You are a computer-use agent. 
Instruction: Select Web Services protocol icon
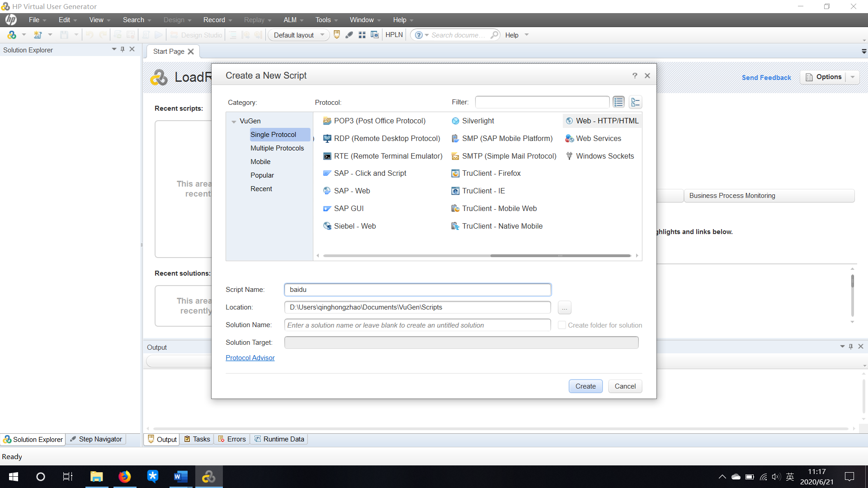coord(568,138)
